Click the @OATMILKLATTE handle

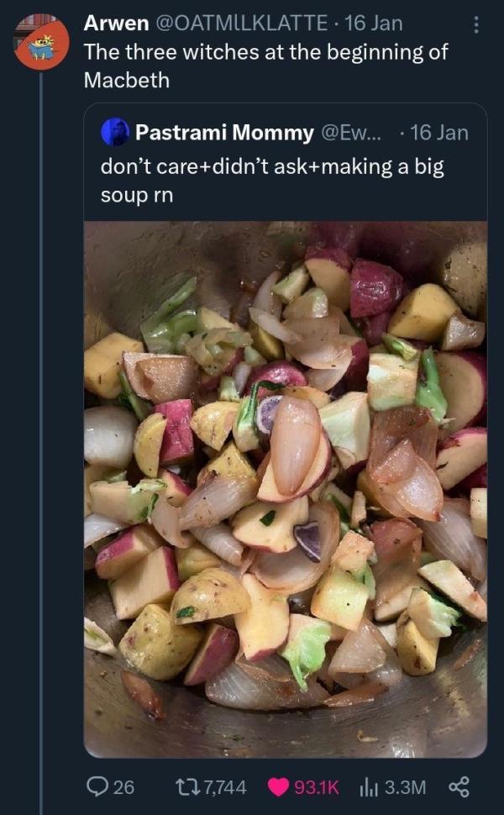click(243, 24)
